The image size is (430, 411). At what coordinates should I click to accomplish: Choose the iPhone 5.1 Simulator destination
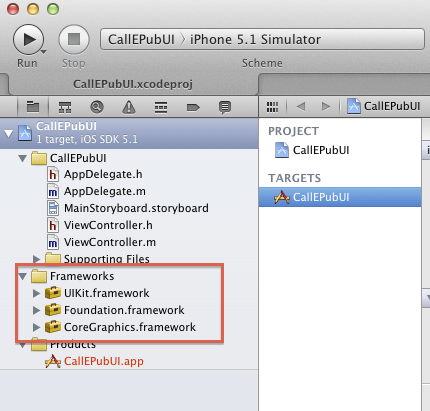[255, 39]
